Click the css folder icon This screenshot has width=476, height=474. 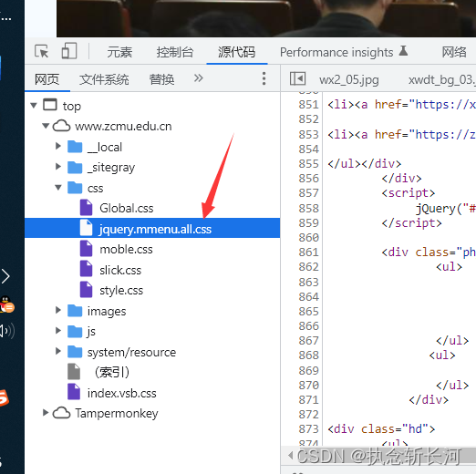point(75,188)
